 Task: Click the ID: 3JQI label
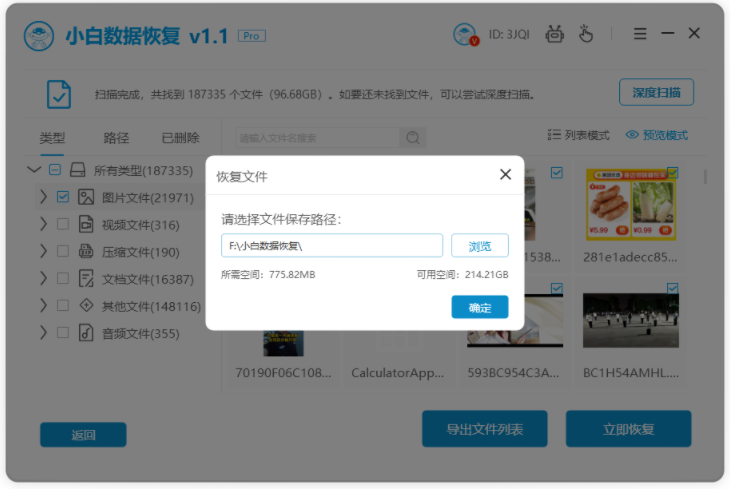pos(509,34)
